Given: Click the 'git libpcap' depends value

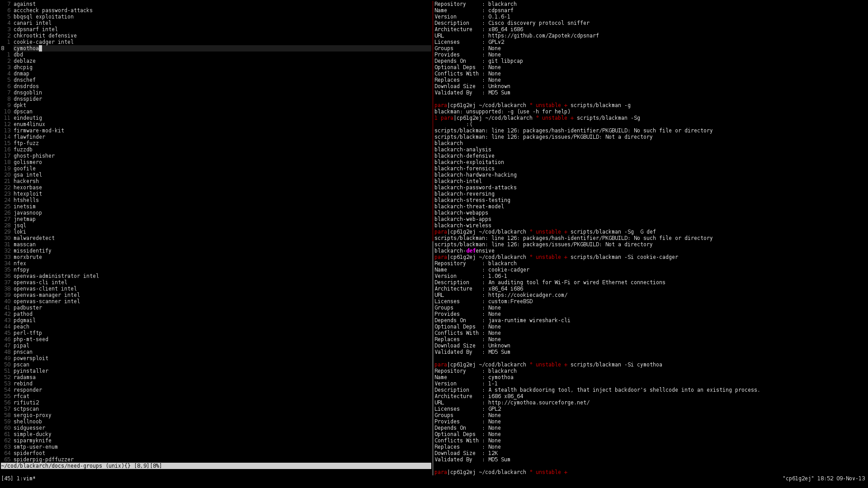Looking at the screenshot, I should [x=505, y=61].
